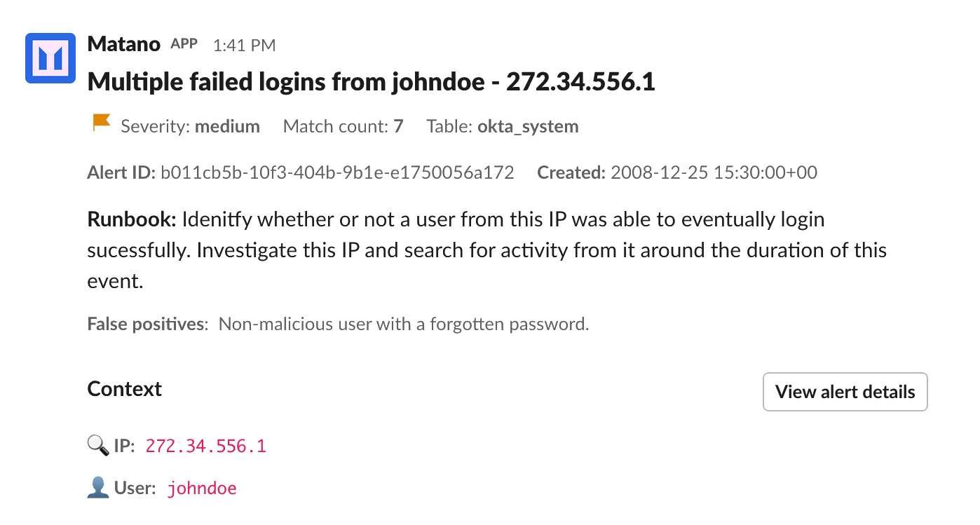Click the Alert ID value b011cb5b

337,172
